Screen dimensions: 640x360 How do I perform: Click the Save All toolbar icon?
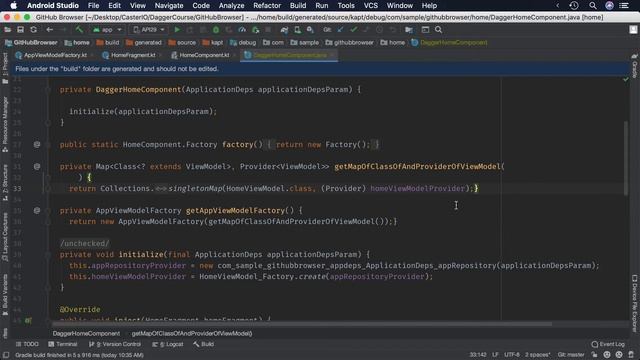[20, 30]
